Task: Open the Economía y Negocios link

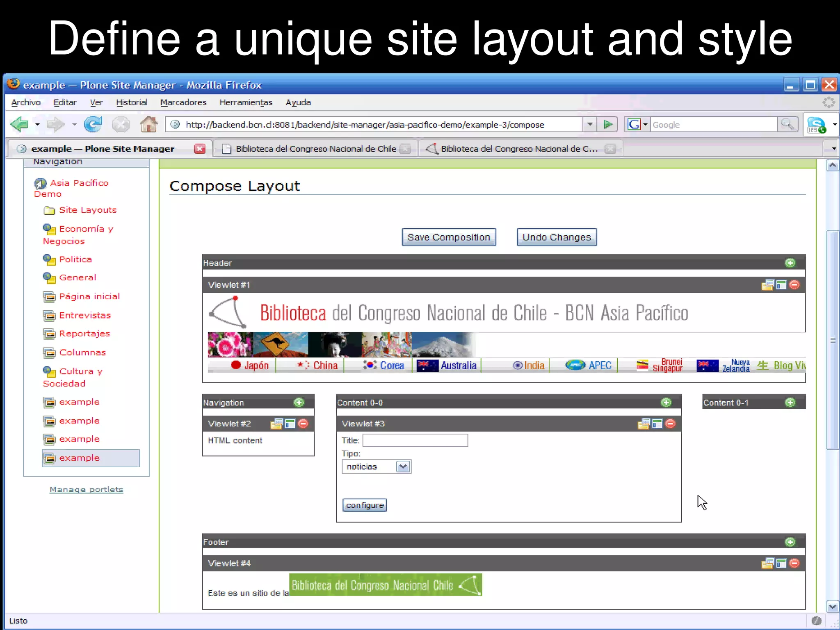Action: (x=78, y=235)
